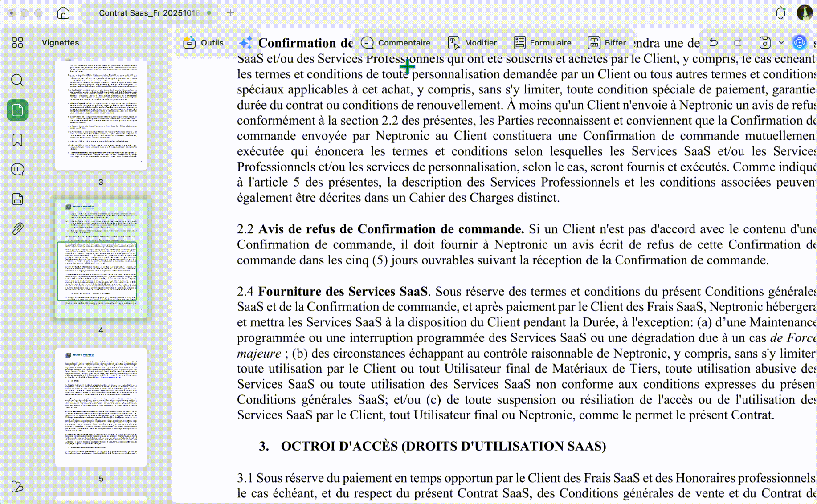Open the search panel in sidebar
The width and height of the screenshot is (817, 504).
point(17,80)
